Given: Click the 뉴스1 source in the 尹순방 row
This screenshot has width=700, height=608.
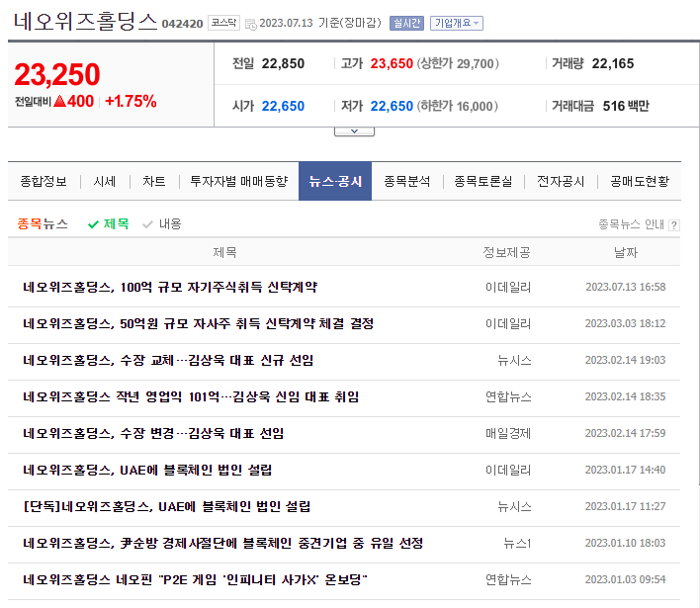Looking at the screenshot, I should pyautogui.click(x=517, y=544).
